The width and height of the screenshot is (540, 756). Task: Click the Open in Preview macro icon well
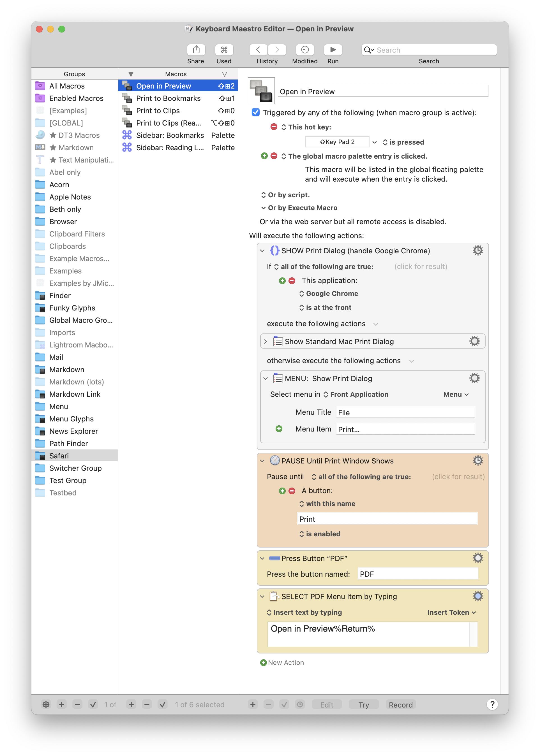click(261, 91)
